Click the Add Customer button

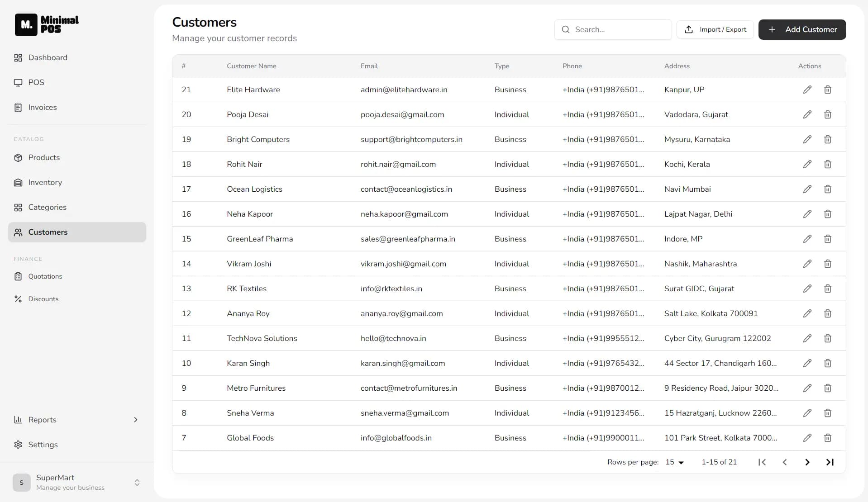click(x=802, y=29)
